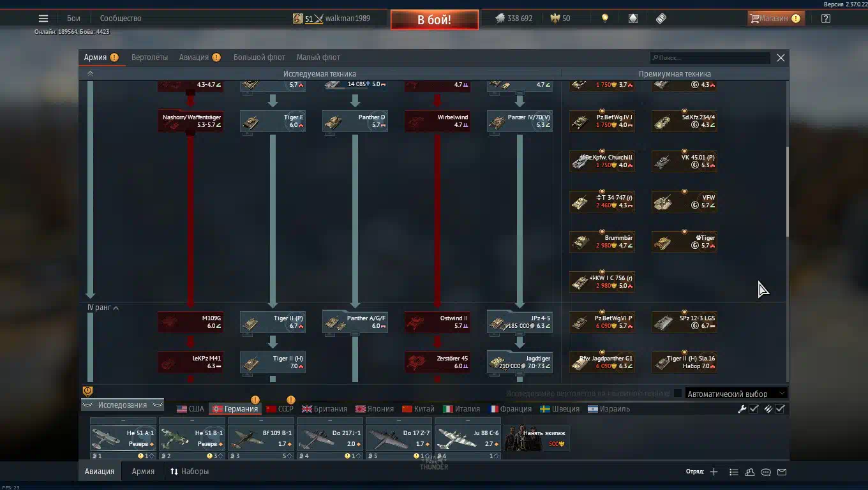Select США nation tab
This screenshot has height=490, width=868.
tap(190, 409)
